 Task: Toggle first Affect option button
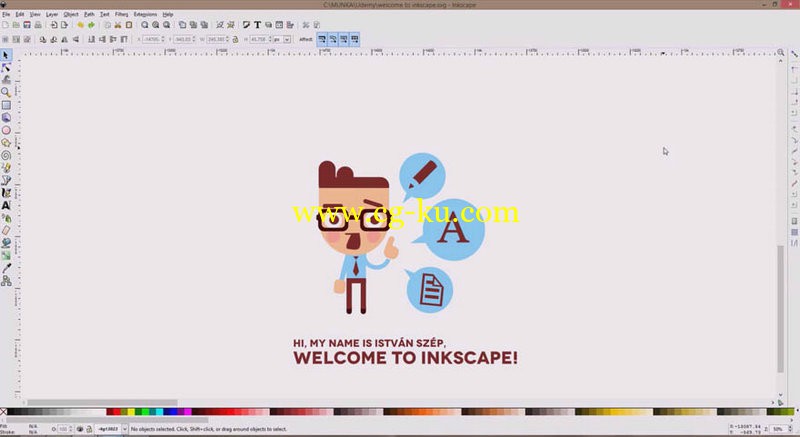tap(322, 39)
